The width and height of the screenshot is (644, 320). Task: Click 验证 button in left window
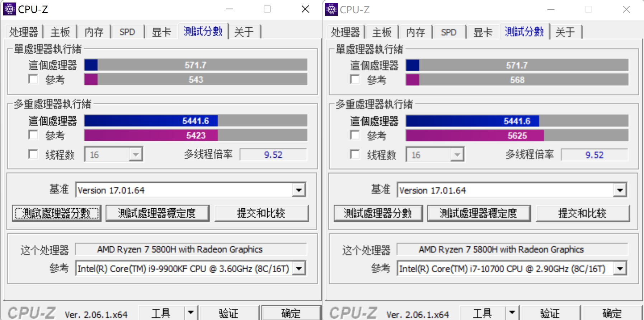point(229,313)
